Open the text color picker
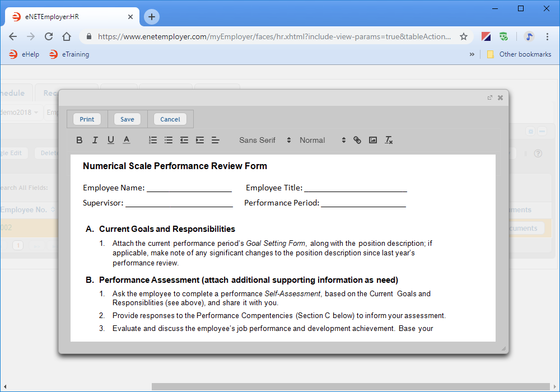This screenshot has width=560, height=392. click(127, 140)
